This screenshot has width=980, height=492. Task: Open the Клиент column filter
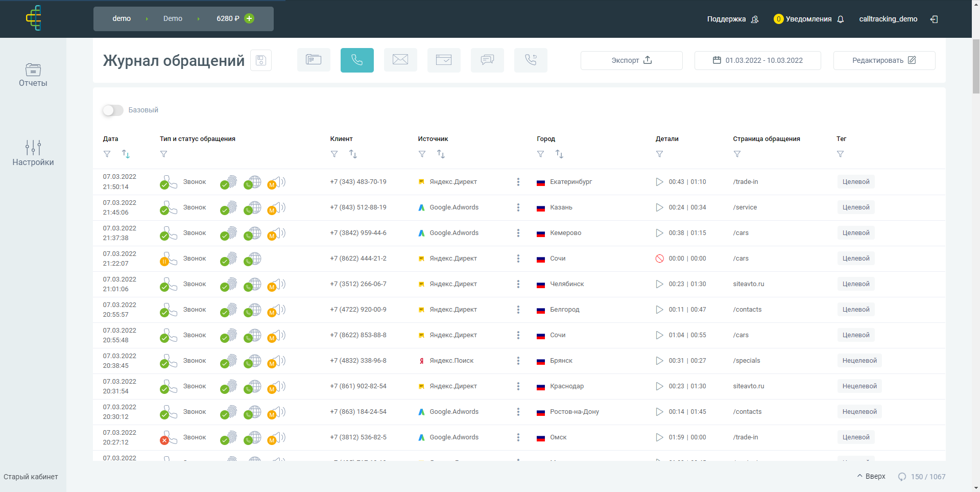(334, 154)
